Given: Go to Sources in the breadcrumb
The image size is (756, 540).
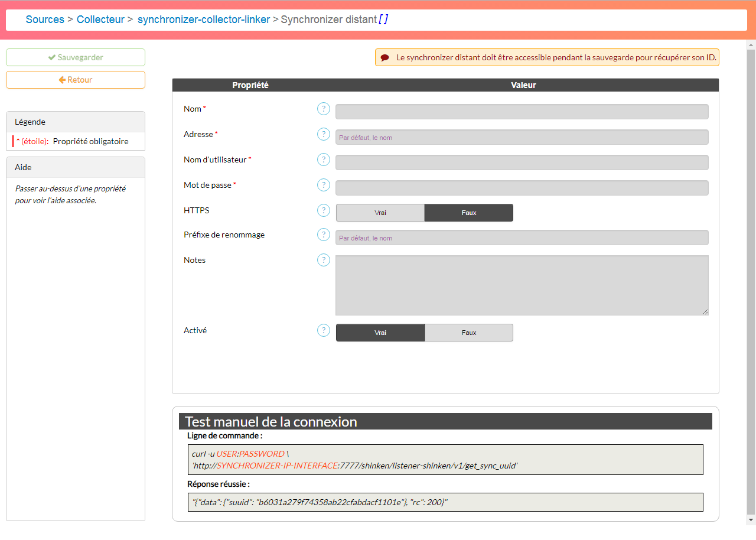Looking at the screenshot, I should [45, 19].
